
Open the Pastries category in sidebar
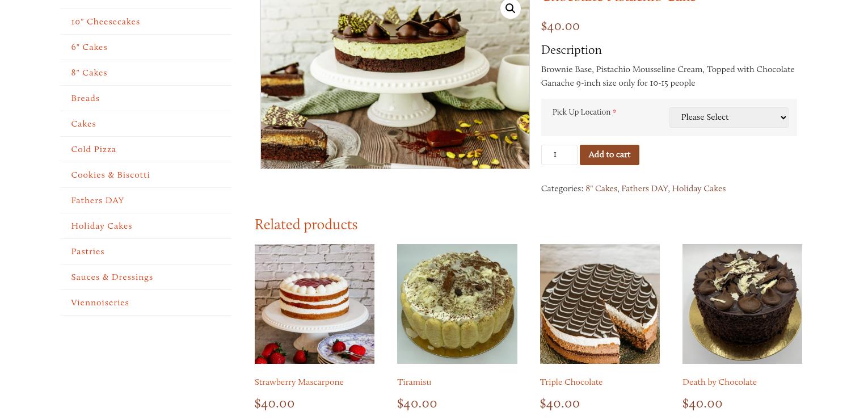coord(88,251)
